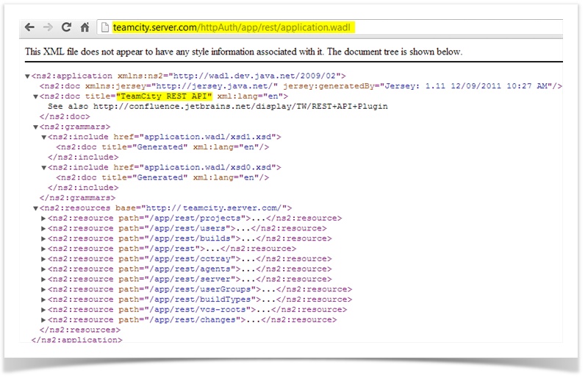
Task: Expand the /app/rest/builds resource
Action: pos(44,239)
